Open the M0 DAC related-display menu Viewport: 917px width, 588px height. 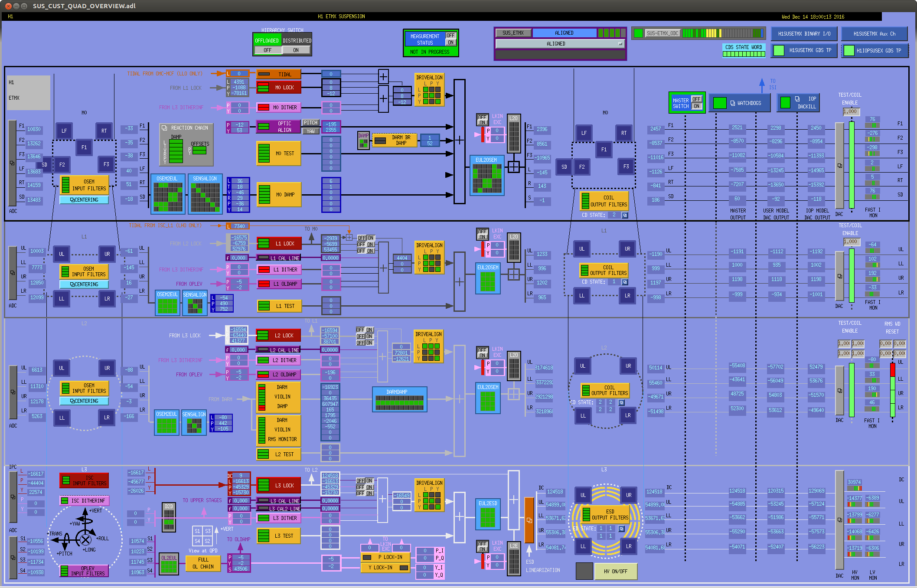(x=840, y=166)
